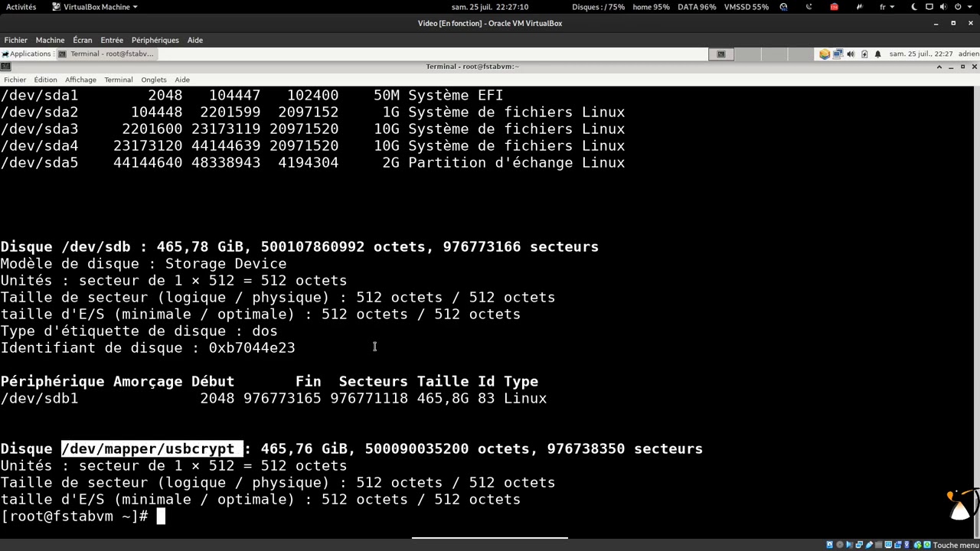Click the highlighted /dev/mapper/usbcrypt text

(152, 449)
